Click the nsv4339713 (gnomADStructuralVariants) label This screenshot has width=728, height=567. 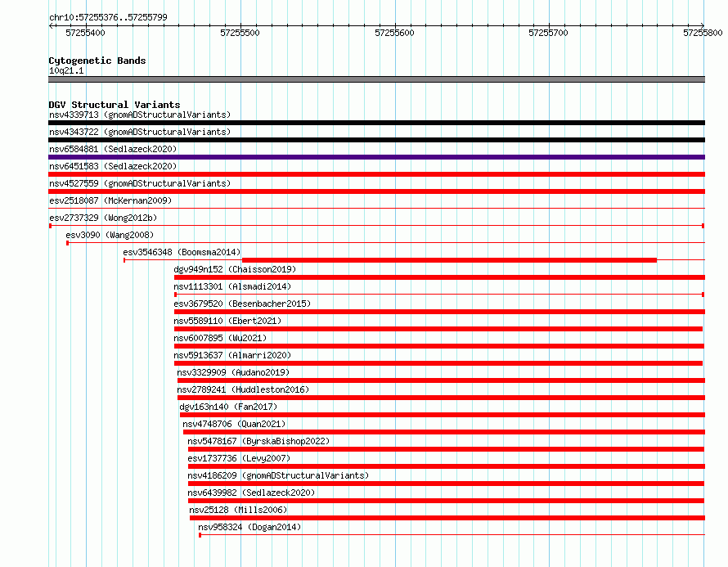click(x=140, y=115)
